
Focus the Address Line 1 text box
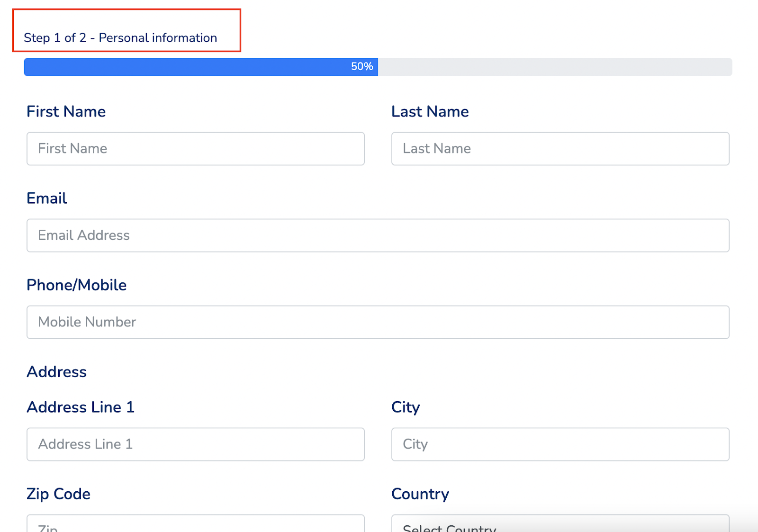pos(196,444)
